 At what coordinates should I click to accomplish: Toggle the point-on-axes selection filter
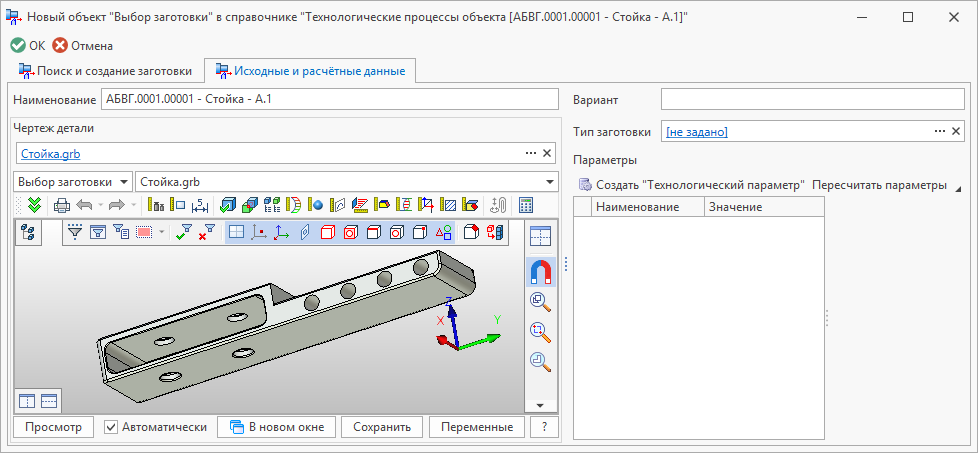point(258,233)
